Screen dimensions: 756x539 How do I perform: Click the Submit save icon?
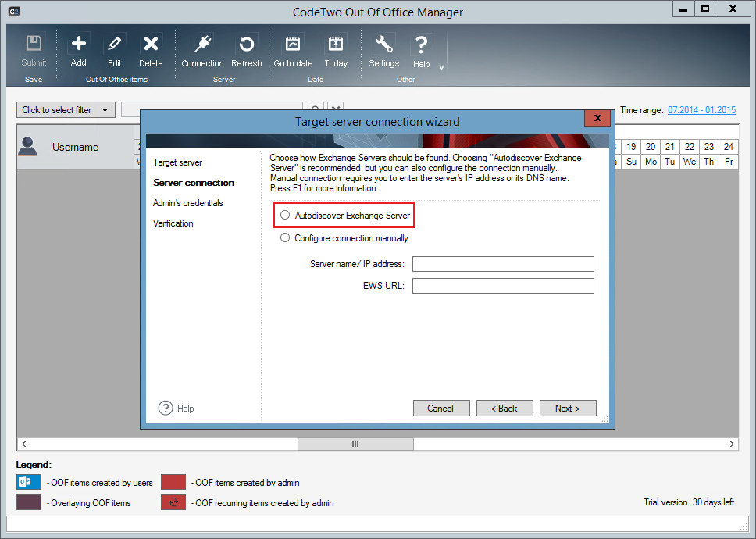pyautogui.click(x=34, y=44)
